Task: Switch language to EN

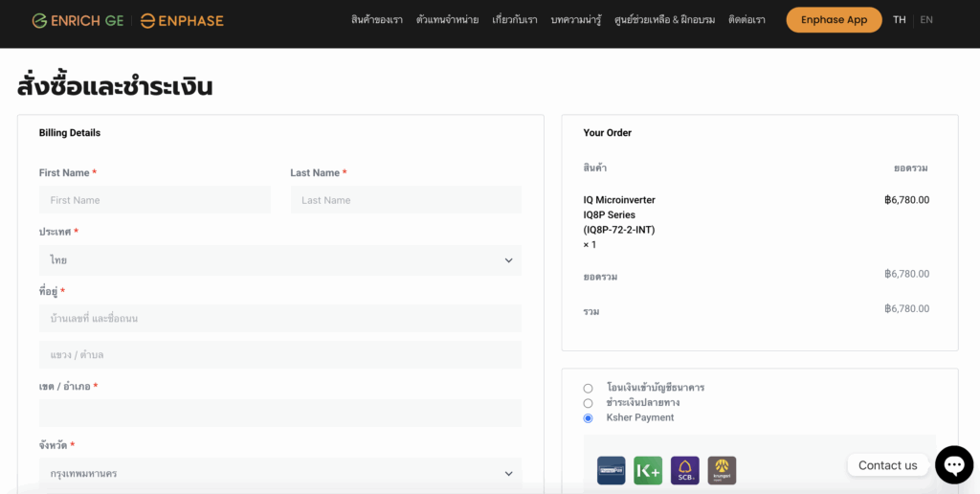Action: (926, 20)
